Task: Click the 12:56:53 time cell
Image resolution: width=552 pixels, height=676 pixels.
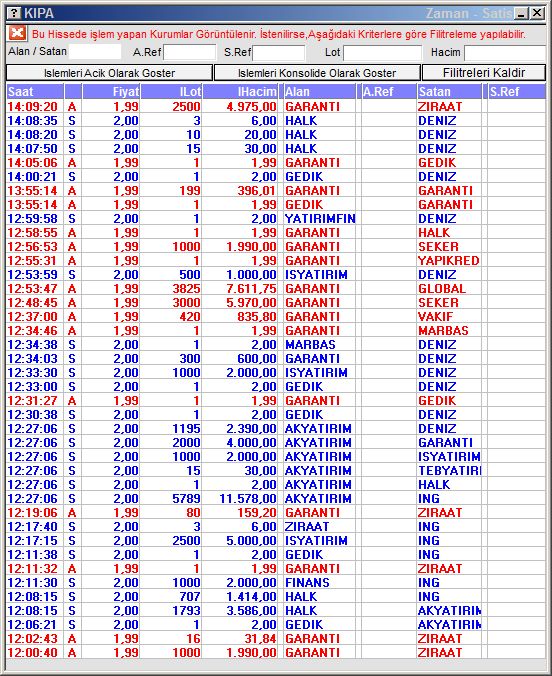Action: click(33, 247)
